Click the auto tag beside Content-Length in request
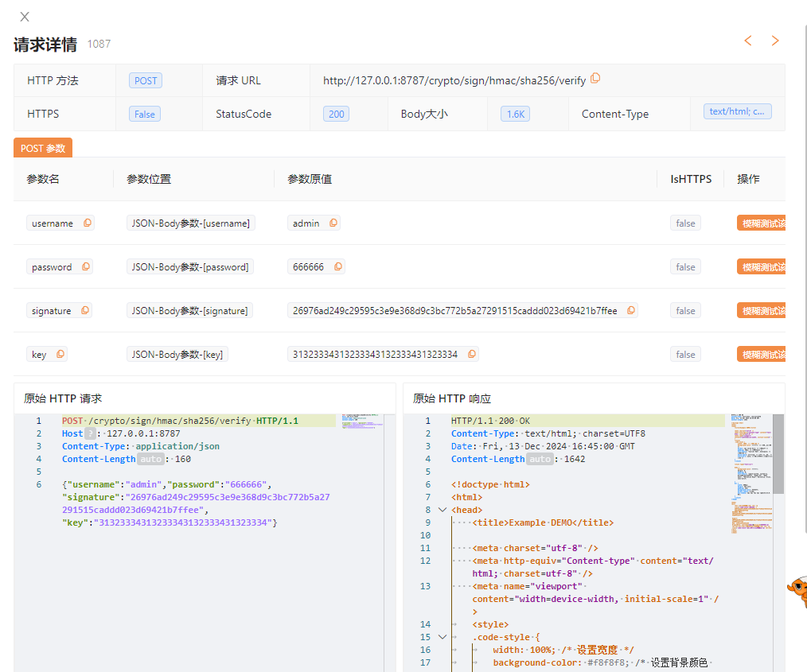 150,459
